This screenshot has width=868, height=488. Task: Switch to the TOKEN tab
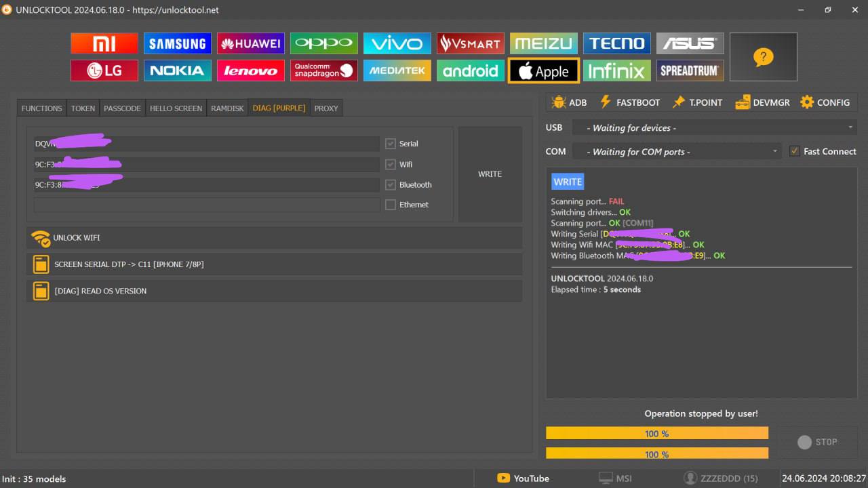[83, 108]
